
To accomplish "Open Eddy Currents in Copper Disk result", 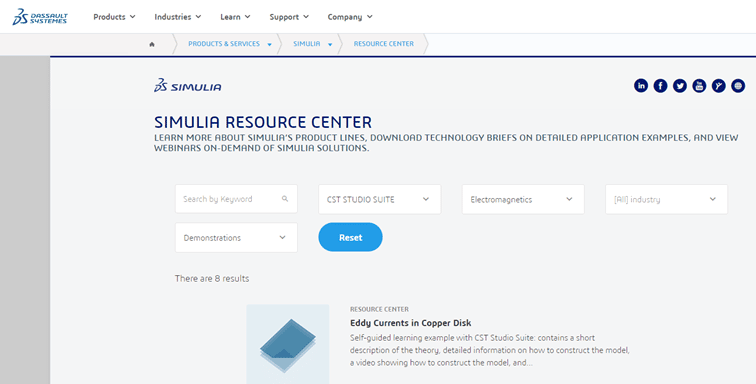I will click(410, 323).
